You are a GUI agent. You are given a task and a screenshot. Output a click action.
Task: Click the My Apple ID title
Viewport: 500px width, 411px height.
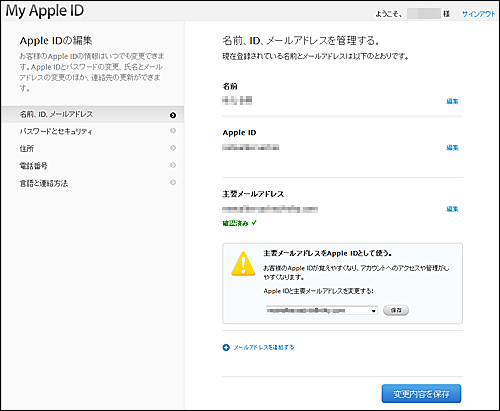tap(45, 11)
